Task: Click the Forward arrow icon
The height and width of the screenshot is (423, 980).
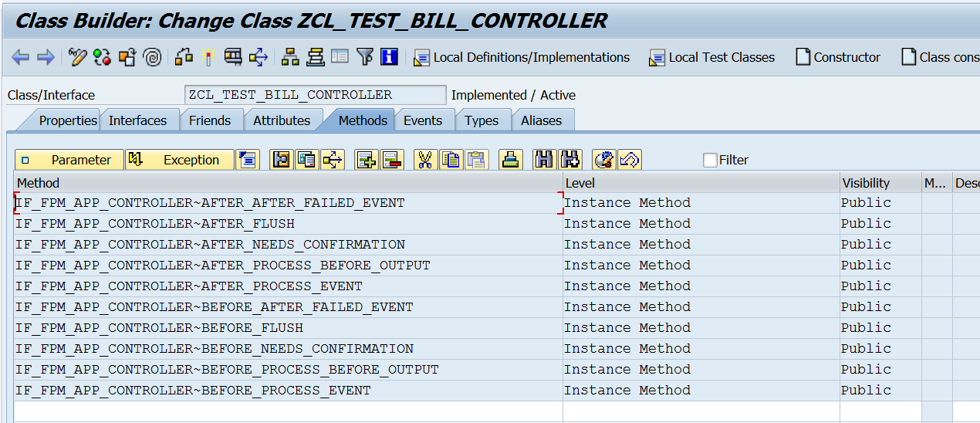Action: pos(46,57)
